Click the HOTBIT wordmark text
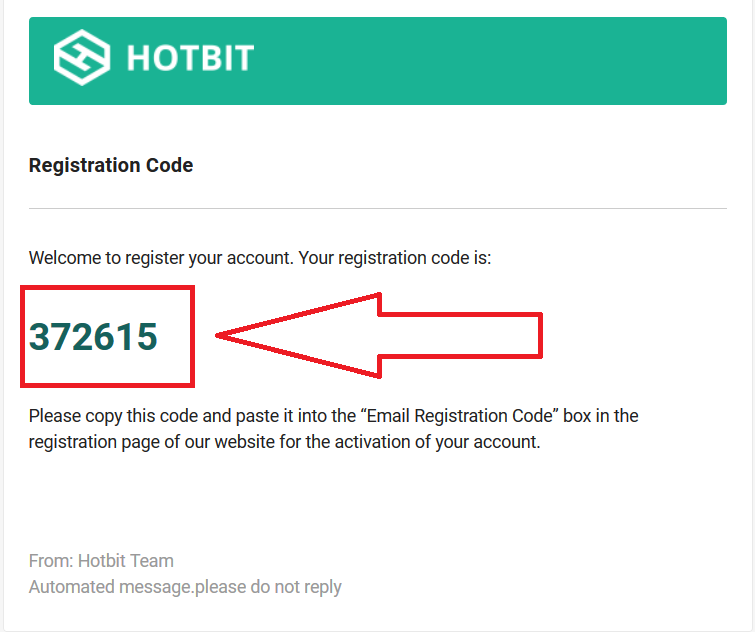 pos(190,58)
